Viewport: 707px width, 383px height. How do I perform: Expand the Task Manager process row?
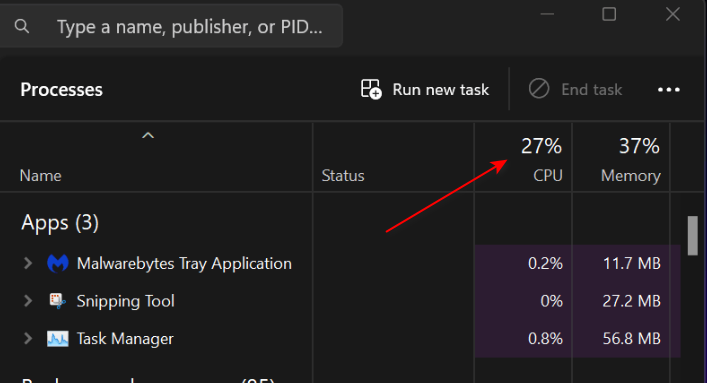28,339
